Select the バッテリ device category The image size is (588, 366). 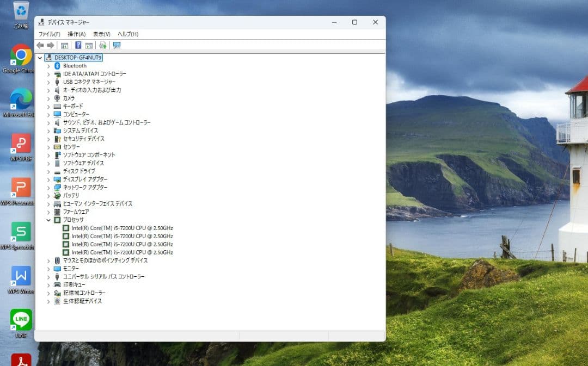coord(69,195)
